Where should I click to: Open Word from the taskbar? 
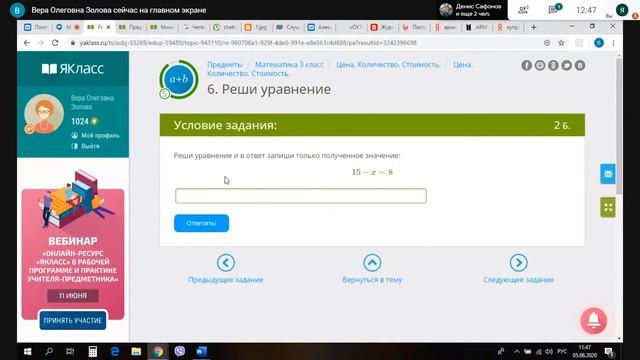click(x=202, y=351)
